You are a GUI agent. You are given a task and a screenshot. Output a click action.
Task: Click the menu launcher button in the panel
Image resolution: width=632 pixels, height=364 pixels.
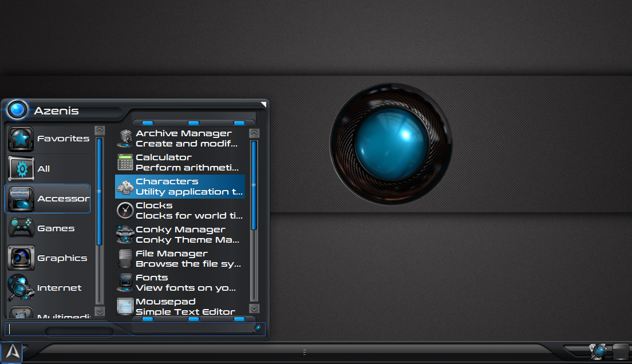tap(12, 353)
